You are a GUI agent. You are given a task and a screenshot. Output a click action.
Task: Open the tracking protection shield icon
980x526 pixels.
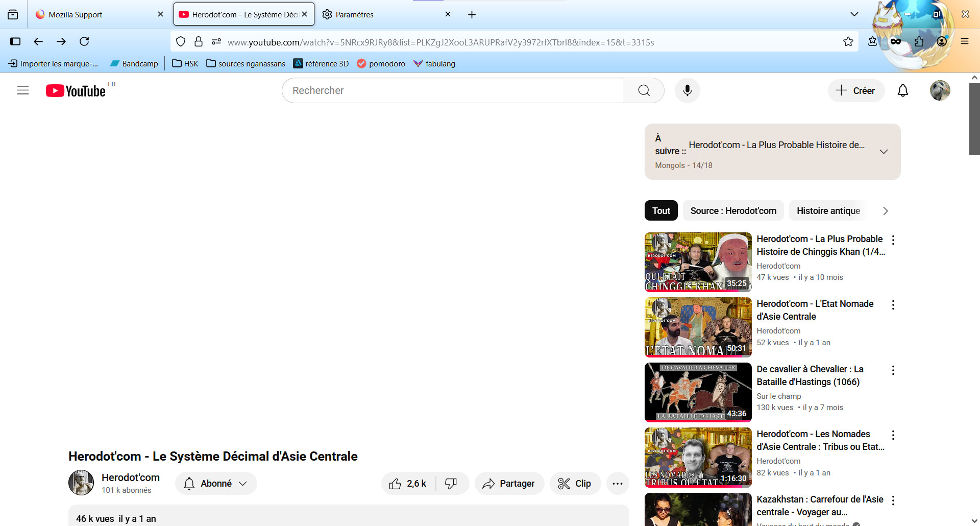coord(181,42)
